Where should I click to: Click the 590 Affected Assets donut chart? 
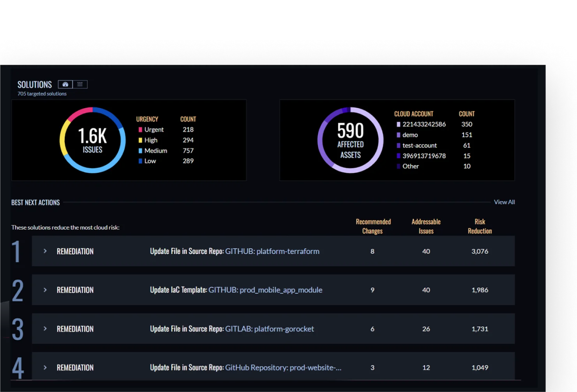(351, 140)
